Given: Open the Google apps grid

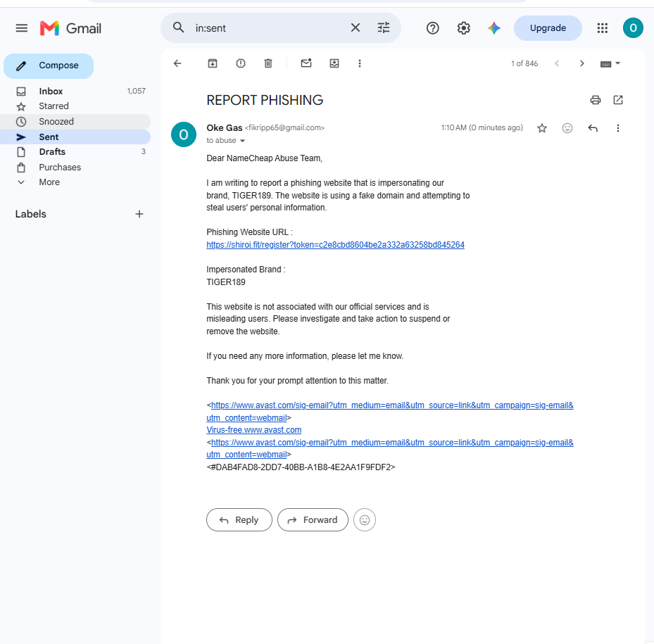Looking at the screenshot, I should click(x=602, y=28).
